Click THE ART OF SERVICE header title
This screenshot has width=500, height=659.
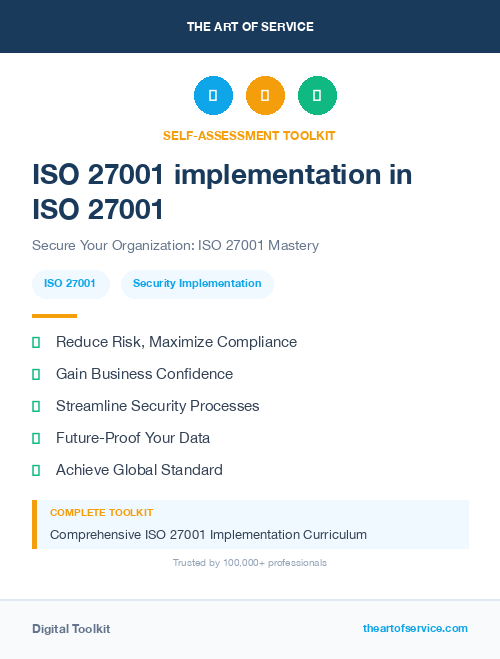[250, 26]
